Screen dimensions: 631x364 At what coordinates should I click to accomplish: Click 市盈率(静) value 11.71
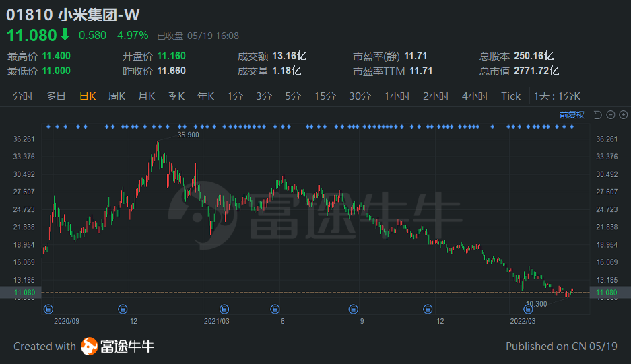pyautogui.click(x=416, y=56)
